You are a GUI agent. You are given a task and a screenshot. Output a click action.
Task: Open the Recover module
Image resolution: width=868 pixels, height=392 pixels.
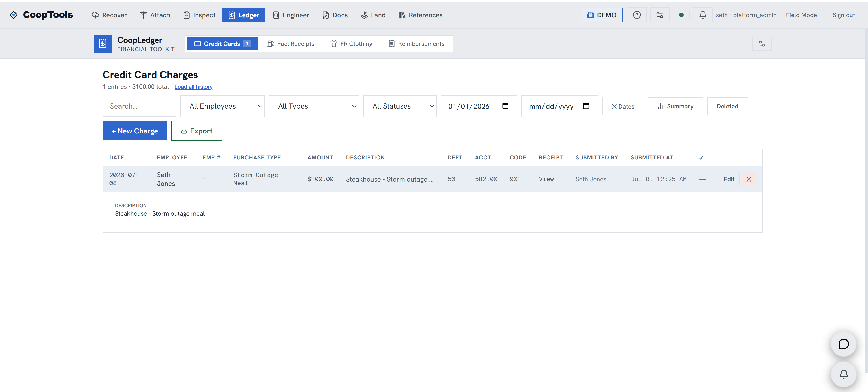point(109,15)
